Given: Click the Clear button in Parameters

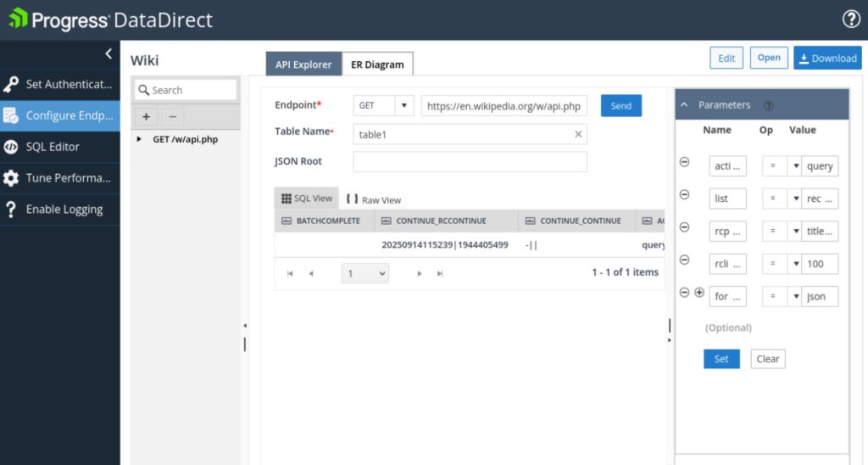Looking at the screenshot, I should click(768, 359).
